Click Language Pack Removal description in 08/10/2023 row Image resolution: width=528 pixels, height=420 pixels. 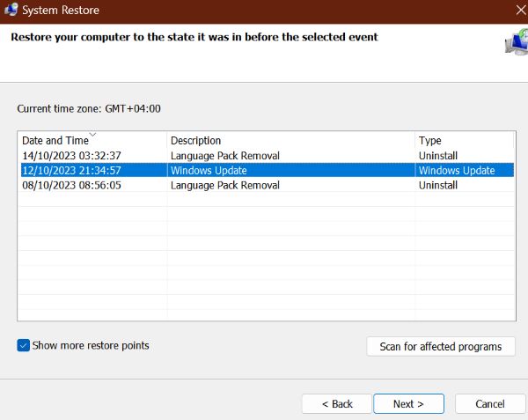pyautogui.click(x=225, y=185)
